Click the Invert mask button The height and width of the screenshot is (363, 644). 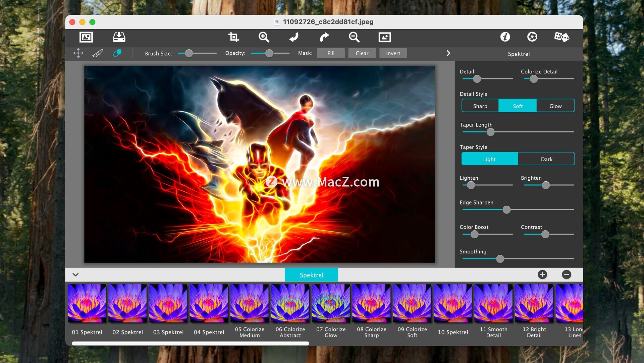(x=393, y=53)
